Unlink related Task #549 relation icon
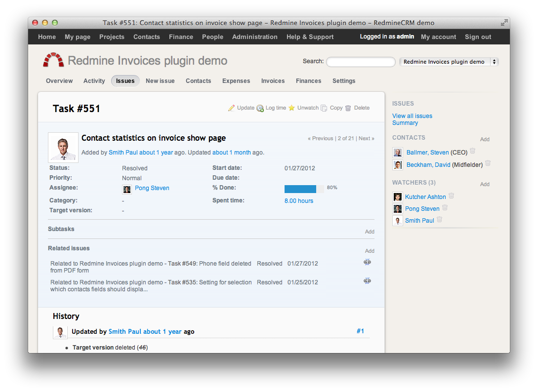538x392 pixels. click(x=367, y=262)
